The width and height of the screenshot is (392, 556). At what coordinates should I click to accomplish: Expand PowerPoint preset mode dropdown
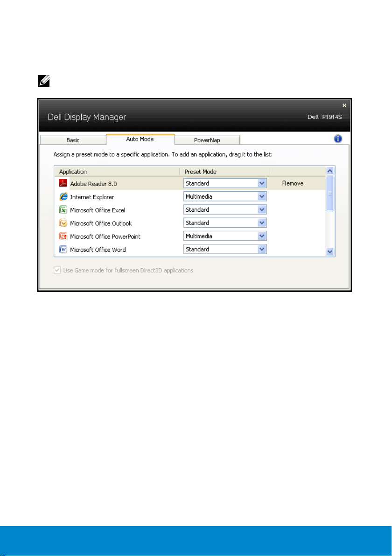tap(262, 236)
